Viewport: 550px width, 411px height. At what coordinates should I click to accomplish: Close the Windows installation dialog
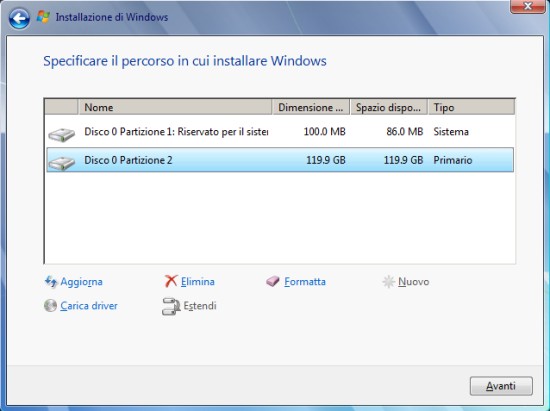coord(528,6)
